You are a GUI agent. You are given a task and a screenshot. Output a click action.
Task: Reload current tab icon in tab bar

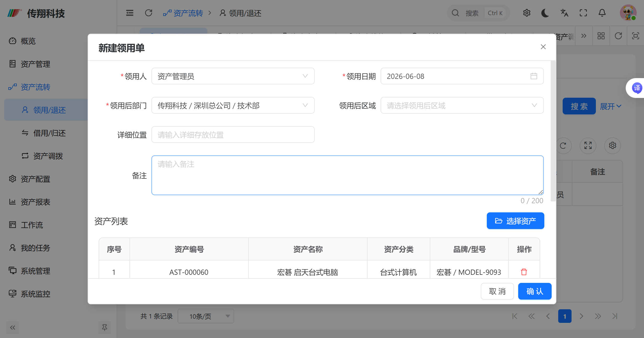pyautogui.click(x=618, y=36)
